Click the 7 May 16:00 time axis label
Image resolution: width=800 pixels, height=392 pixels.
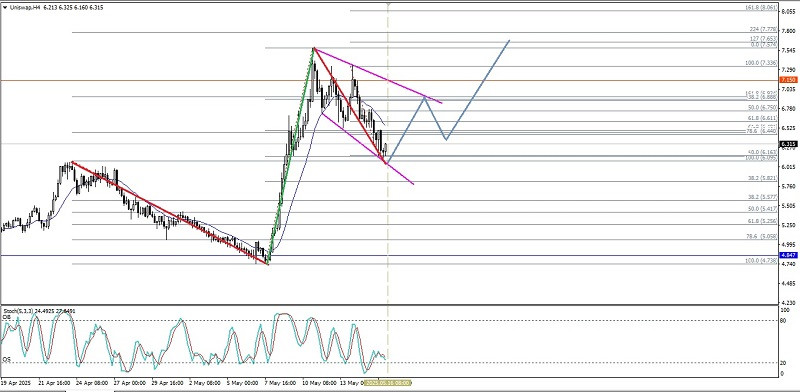click(280, 382)
